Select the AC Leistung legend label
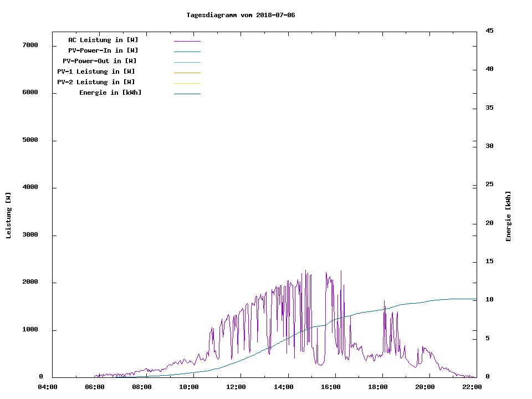 (x=103, y=40)
